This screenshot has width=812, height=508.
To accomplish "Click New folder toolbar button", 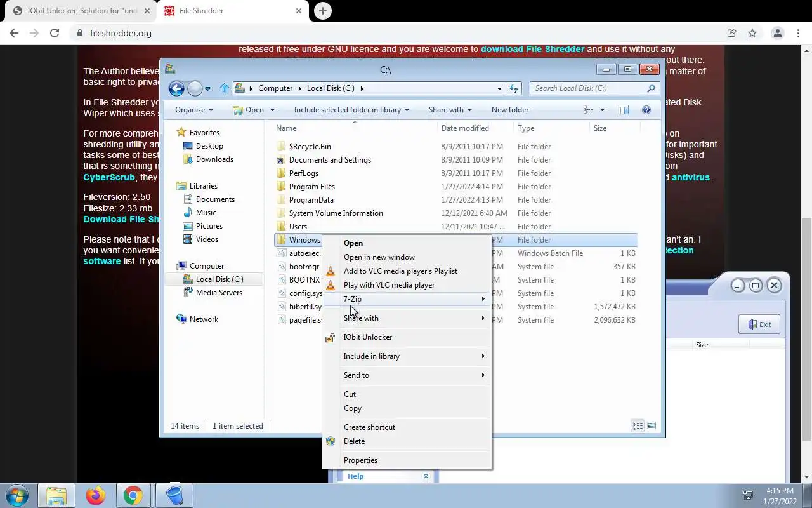I will click(510, 110).
